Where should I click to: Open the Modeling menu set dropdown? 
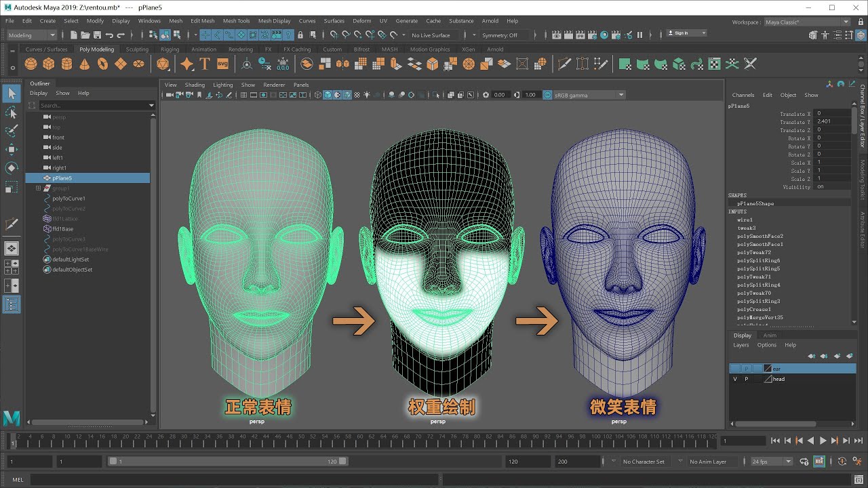[31, 35]
